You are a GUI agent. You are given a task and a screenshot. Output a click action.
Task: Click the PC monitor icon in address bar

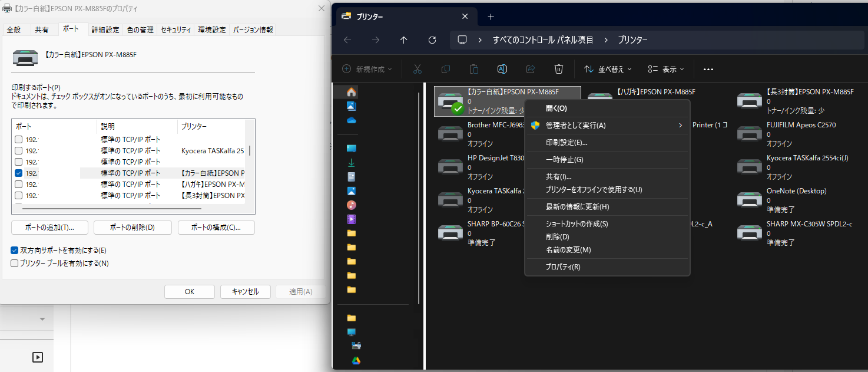pyautogui.click(x=462, y=39)
